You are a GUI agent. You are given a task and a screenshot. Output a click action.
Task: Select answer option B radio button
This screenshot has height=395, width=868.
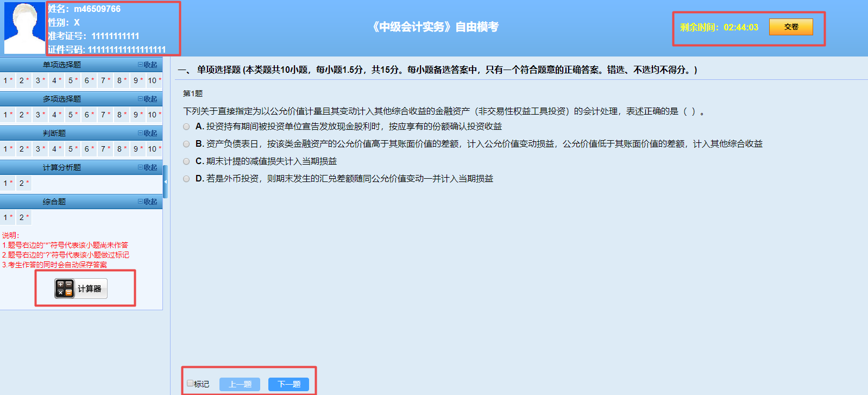point(186,144)
